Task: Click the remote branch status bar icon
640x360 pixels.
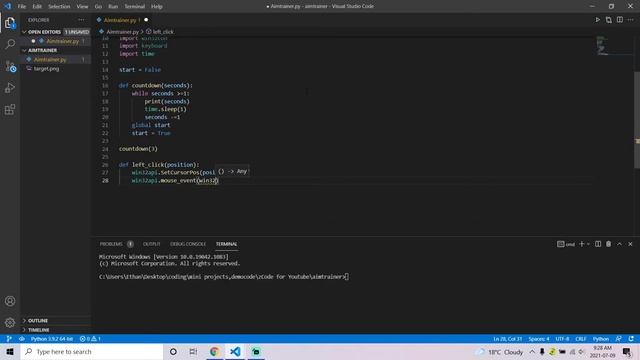Action: [x=9, y=339]
